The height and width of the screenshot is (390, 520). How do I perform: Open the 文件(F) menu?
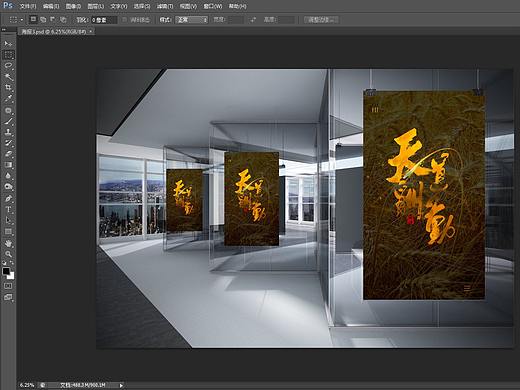(x=28, y=6)
